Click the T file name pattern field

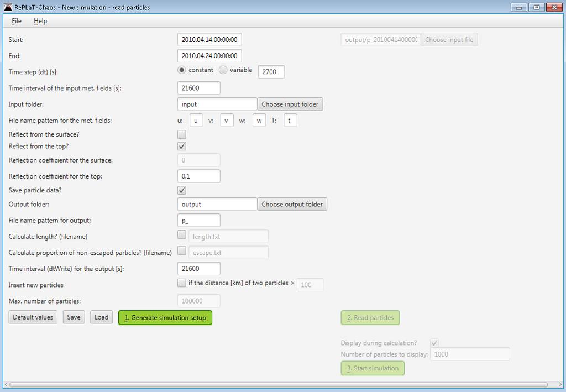(x=291, y=121)
